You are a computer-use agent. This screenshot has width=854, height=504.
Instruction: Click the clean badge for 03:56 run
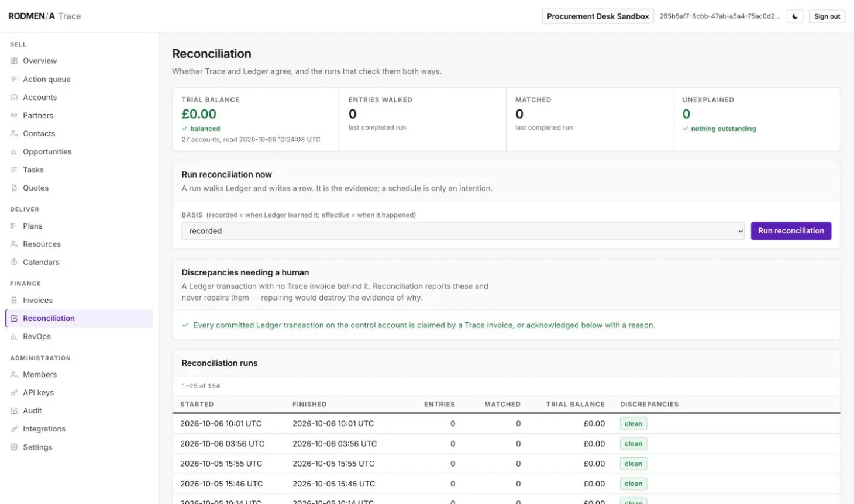(633, 444)
